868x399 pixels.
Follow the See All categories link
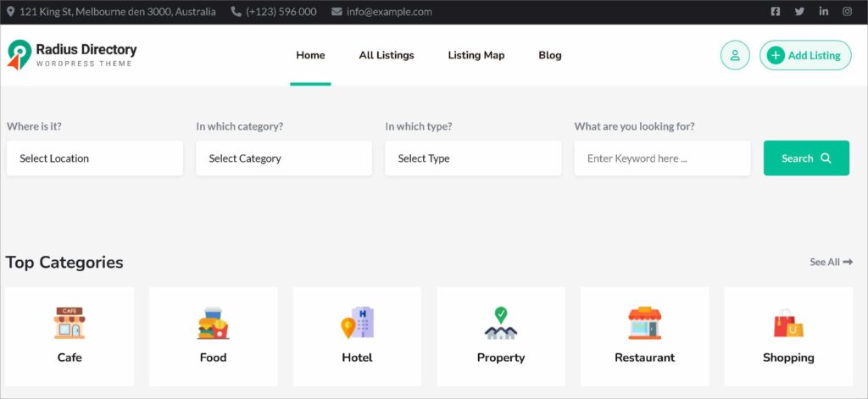pos(831,263)
